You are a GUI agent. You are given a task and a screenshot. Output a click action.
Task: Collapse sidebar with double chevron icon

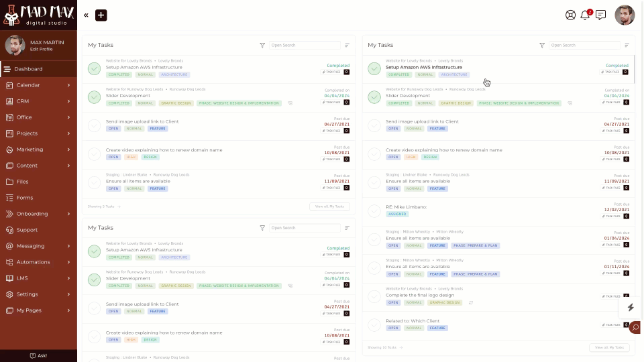[86, 15]
